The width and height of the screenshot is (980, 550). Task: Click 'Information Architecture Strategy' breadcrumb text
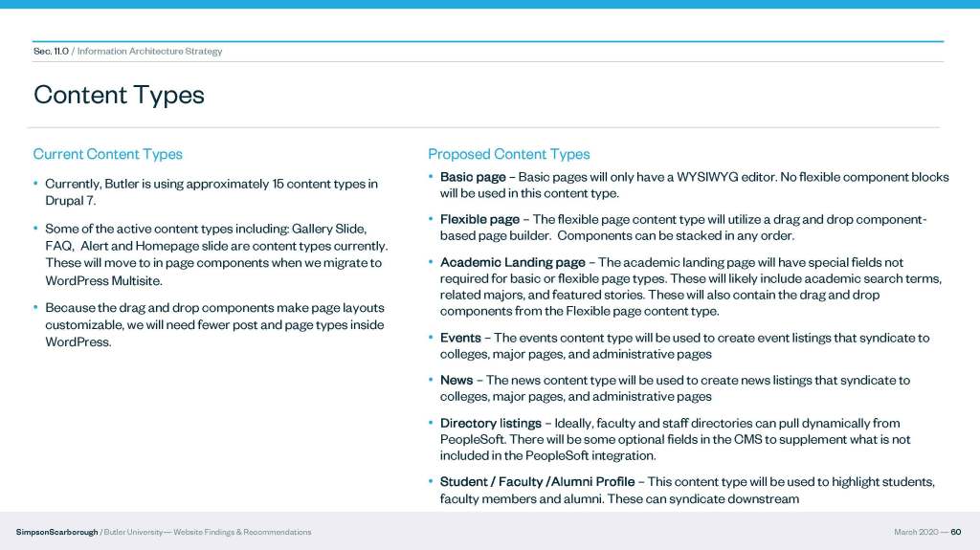149,52
